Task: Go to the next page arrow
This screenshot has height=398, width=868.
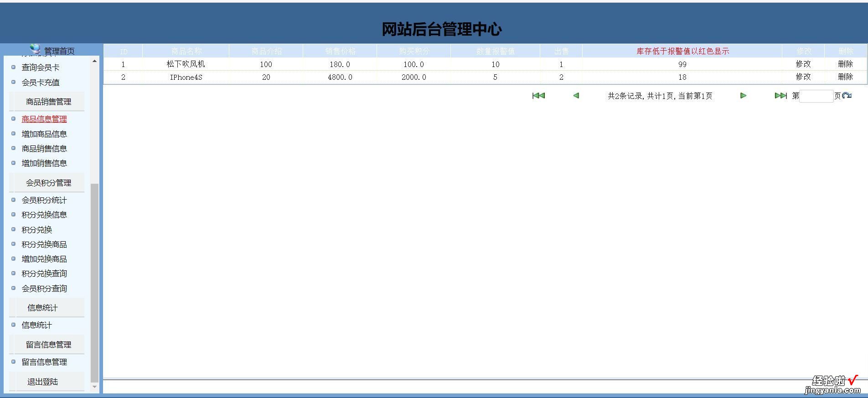Action: tap(743, 96)
